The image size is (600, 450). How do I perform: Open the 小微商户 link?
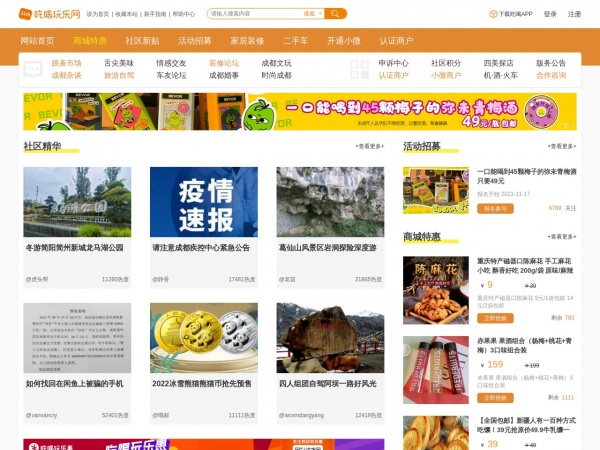click(x=446, y=75)
